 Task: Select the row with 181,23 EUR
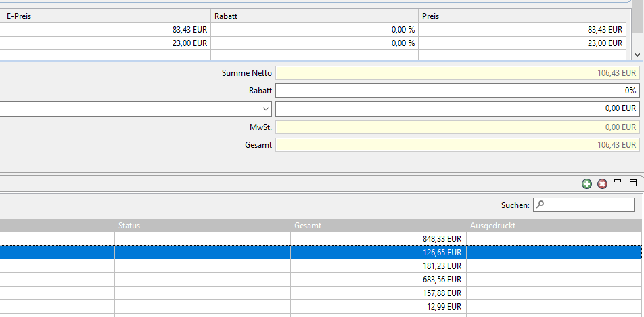click(321, 266)
